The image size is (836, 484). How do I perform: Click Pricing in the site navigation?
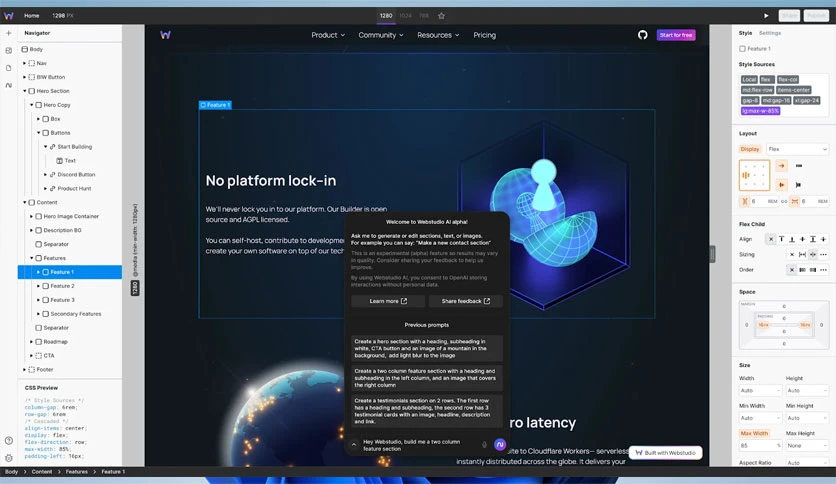pyautogui.click(x=485, y=35)
